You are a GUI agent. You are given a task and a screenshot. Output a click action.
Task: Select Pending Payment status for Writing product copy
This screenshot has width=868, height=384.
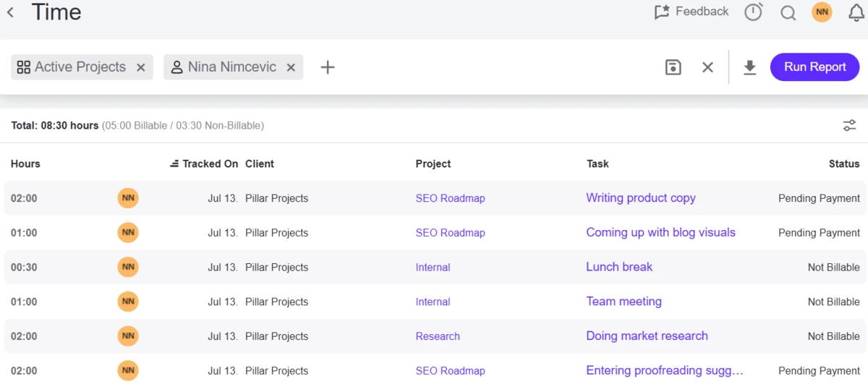[x=819, y=198]
